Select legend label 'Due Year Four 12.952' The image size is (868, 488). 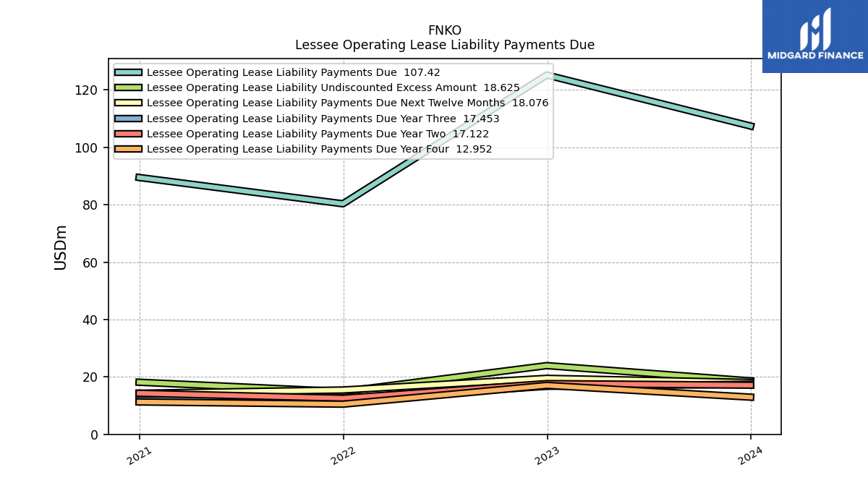320,149
